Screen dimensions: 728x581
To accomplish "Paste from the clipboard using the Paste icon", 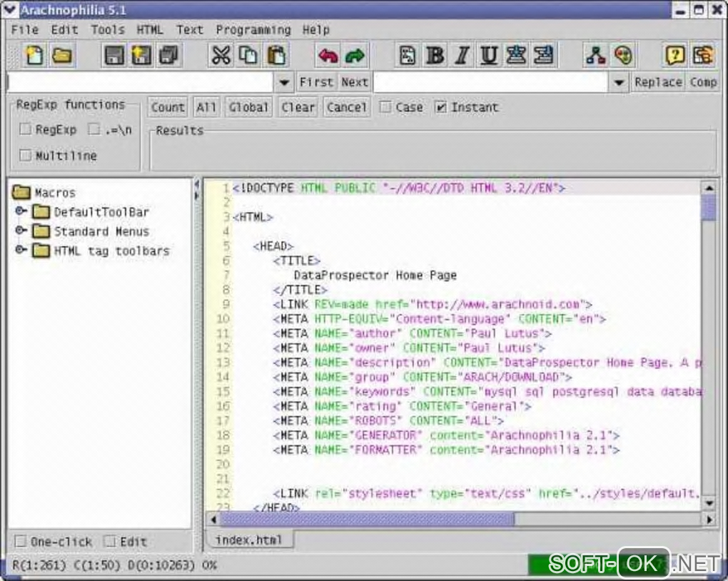I will [276, 55].
